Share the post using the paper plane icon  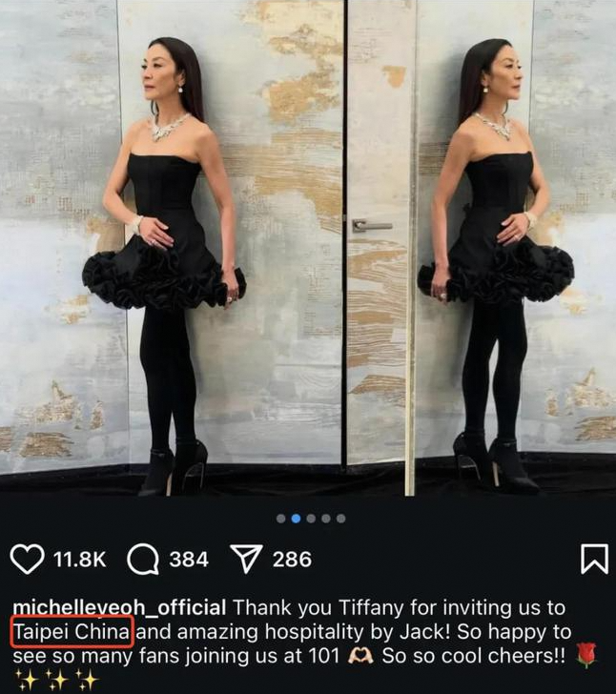point(246,559)
